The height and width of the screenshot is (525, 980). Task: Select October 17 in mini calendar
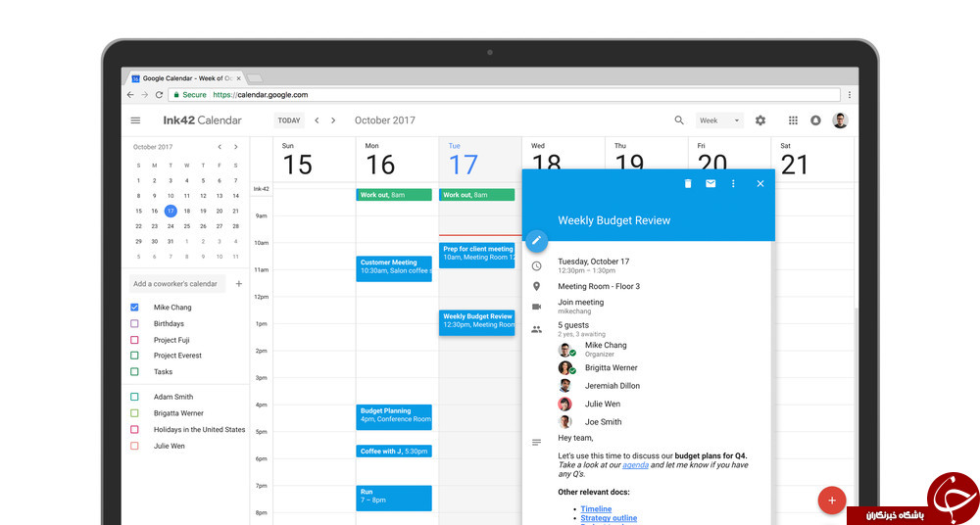click(x=171, y=212)
